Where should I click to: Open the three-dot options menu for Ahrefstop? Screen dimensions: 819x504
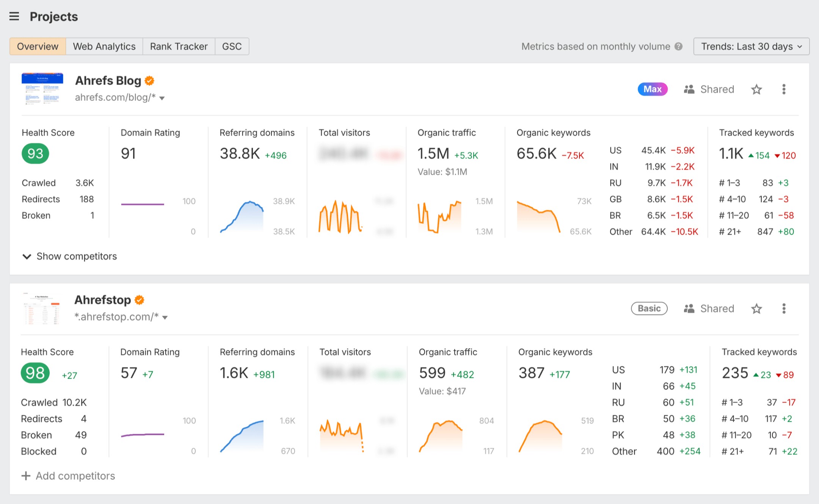click(783, 308)
